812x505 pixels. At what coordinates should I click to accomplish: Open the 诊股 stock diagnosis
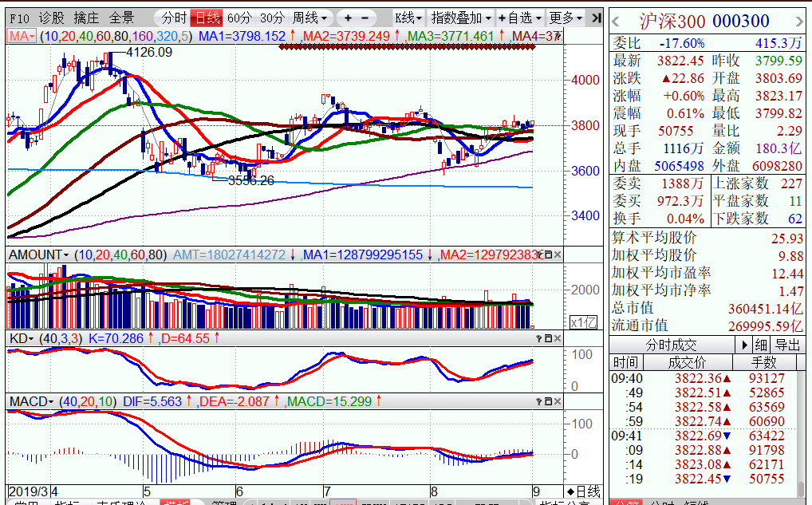coord(51,18)
